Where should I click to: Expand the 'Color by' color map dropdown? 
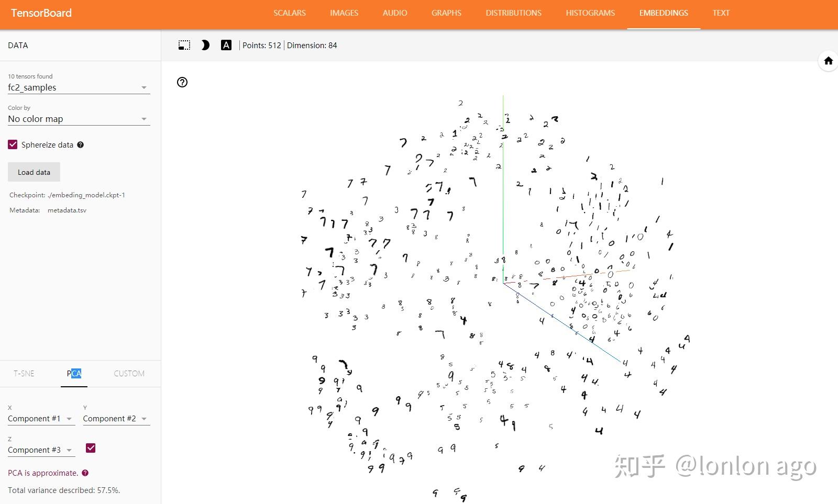tap(144, 118)
